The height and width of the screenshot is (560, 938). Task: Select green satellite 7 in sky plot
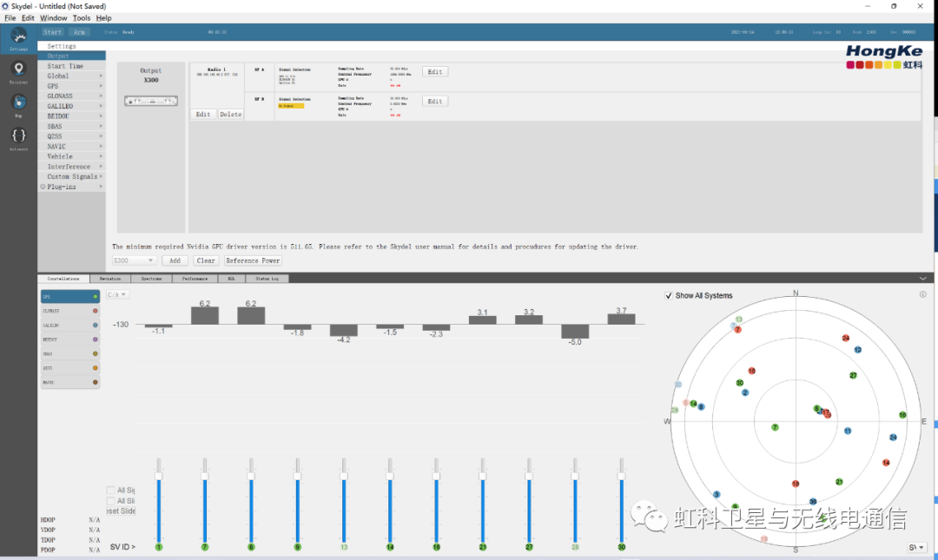tap(775, 427)
